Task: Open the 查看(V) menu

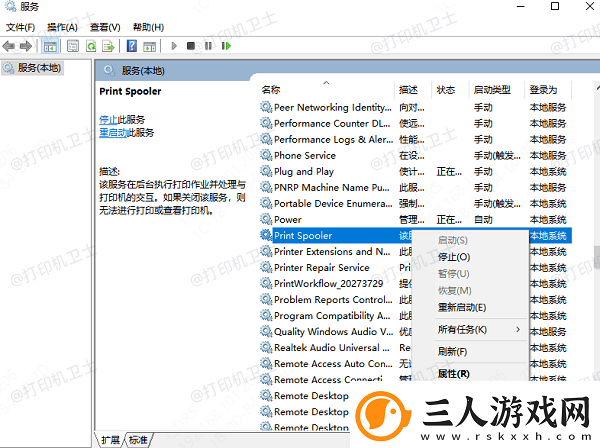Action: tap(105, 27)
